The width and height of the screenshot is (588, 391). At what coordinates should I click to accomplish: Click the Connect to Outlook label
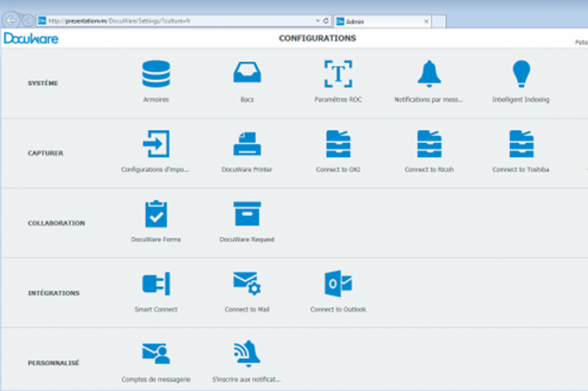click(338, 309)
